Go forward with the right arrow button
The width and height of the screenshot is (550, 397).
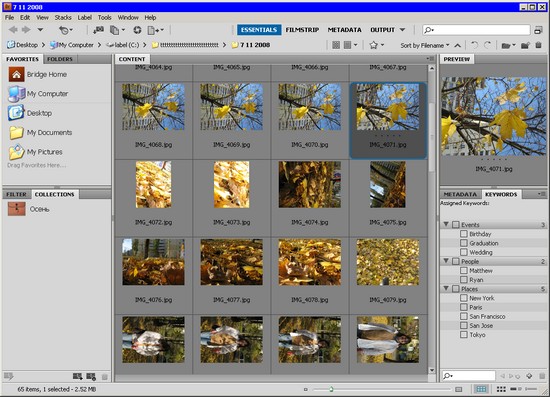point(26,30)
